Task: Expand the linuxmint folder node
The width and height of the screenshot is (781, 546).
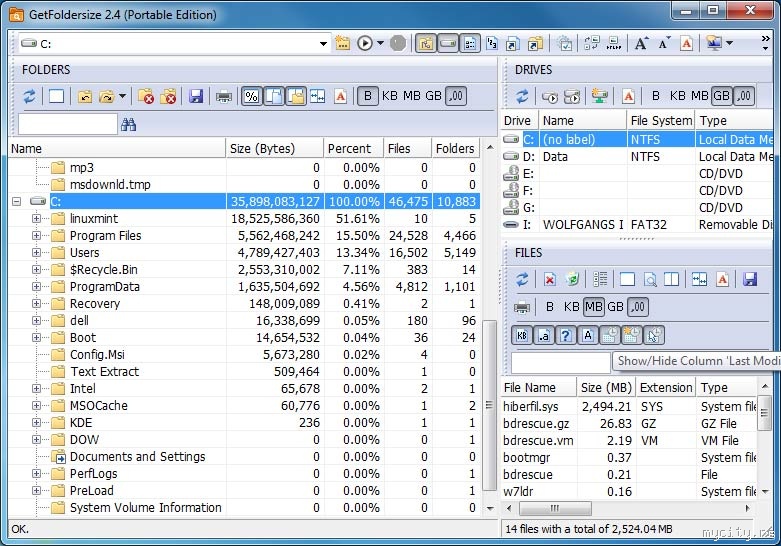Action: [36, 218]
